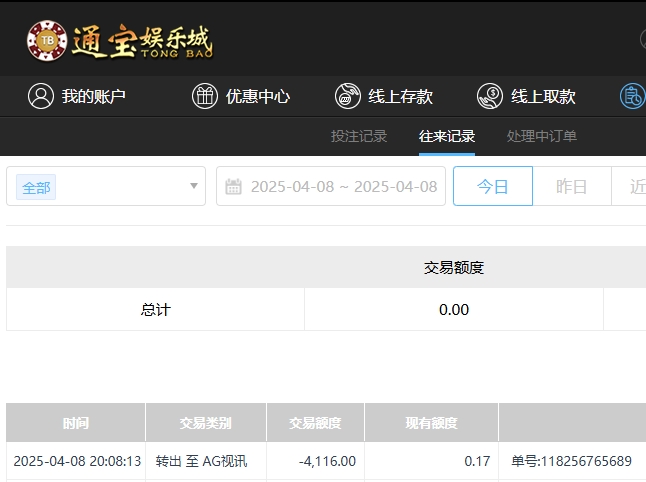Sort by 时间 column header

[76, 423]
